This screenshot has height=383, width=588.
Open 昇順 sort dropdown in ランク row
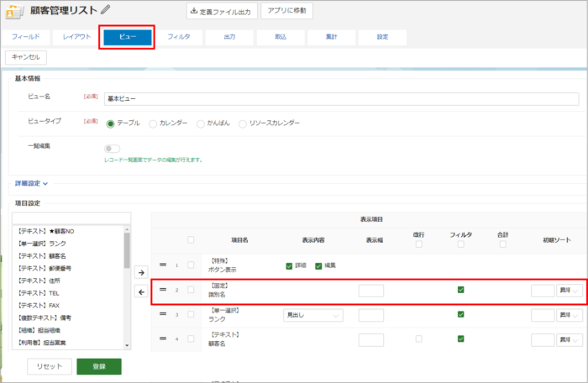point(570,316)
